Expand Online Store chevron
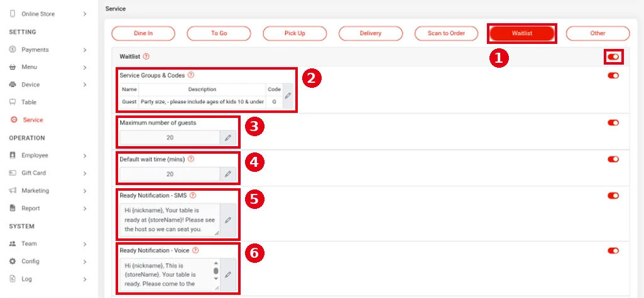The height and width of the screenshot is (298, 644). click(85, 14)
